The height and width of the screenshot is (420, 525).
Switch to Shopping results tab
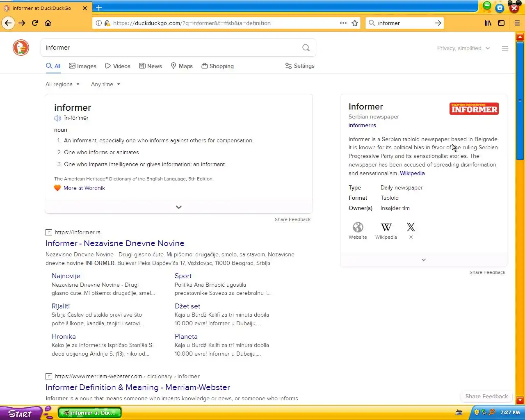(x=217, y=66)
